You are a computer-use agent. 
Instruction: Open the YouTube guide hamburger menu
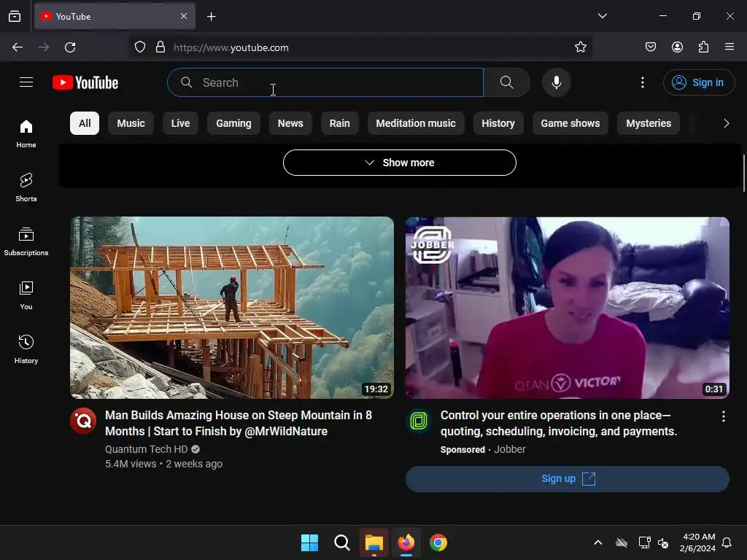click(x=26, y=82)
